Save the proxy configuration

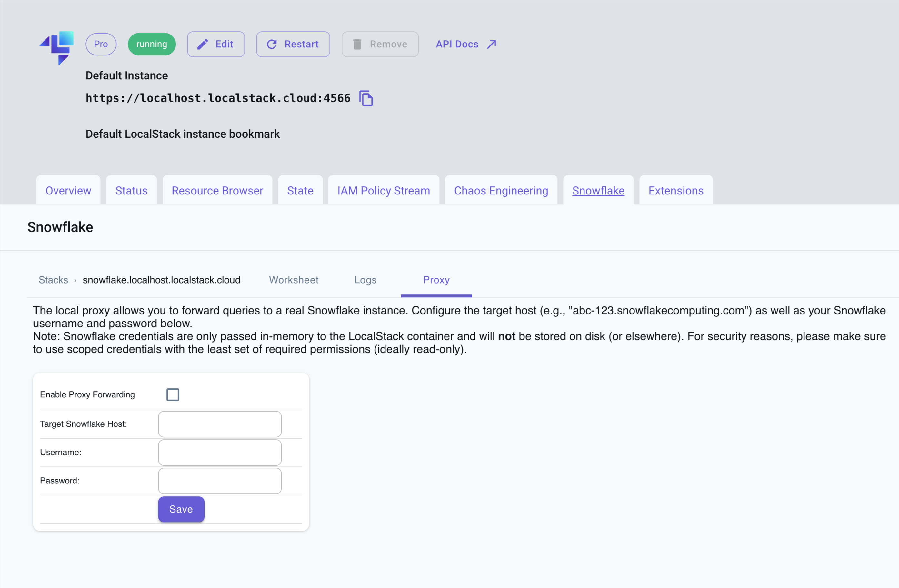181,509
